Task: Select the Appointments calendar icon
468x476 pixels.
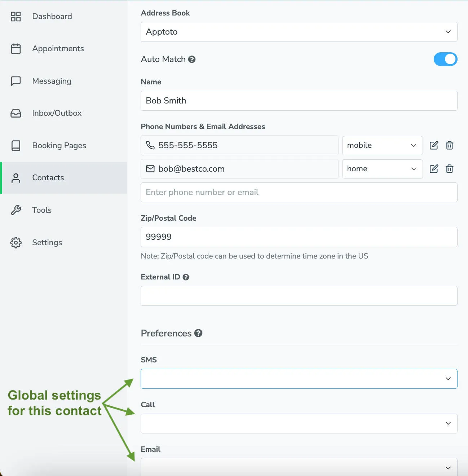Action: [16, 48]
